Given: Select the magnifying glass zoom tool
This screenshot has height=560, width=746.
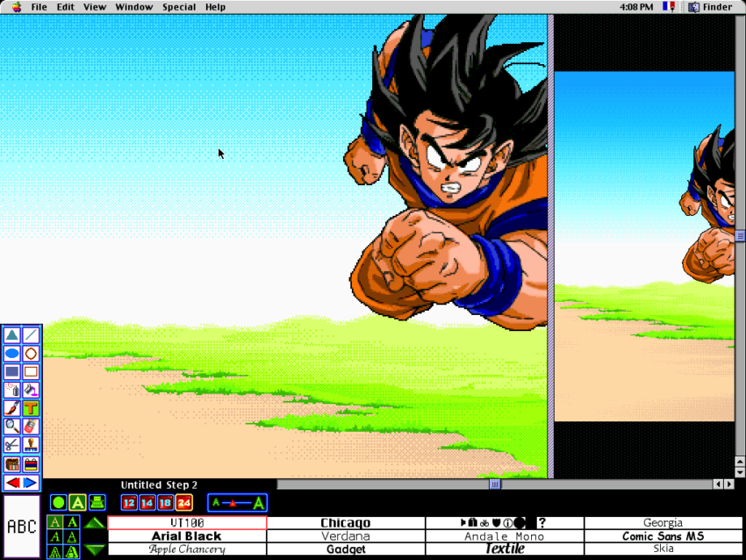Looking at the screenshot, I should pyautogui.click(x=12, y=427).
